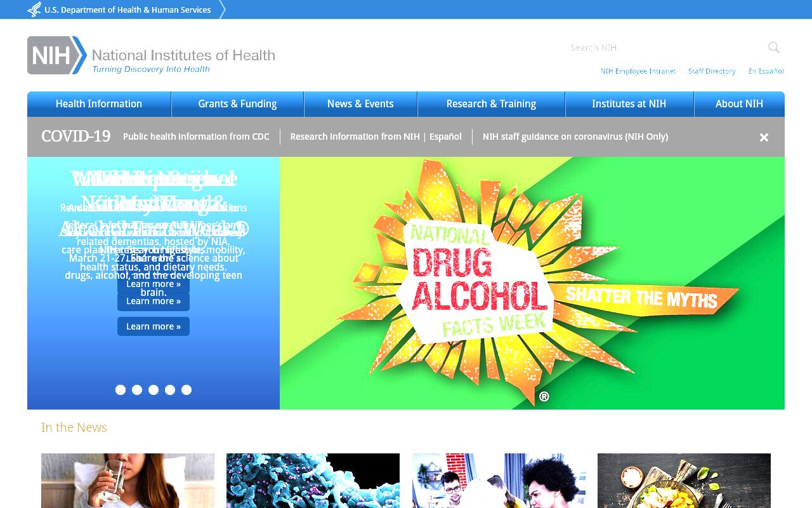Open Research information from NIH link
This screenshot has width=812, height=508.
coord(355,137)
